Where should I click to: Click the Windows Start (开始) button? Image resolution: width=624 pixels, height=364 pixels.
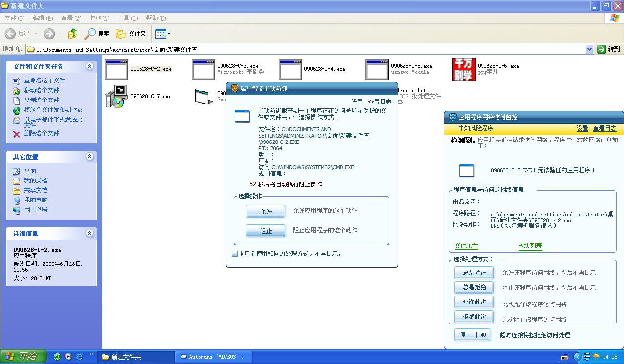coord(23,357)
